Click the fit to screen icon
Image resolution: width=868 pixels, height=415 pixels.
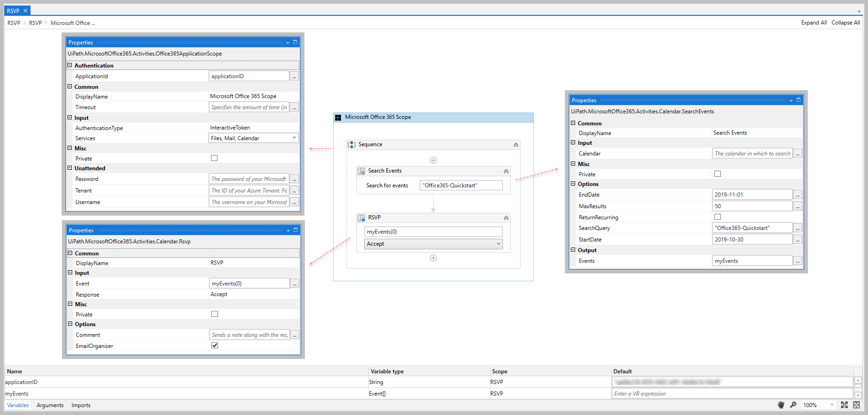844,405
